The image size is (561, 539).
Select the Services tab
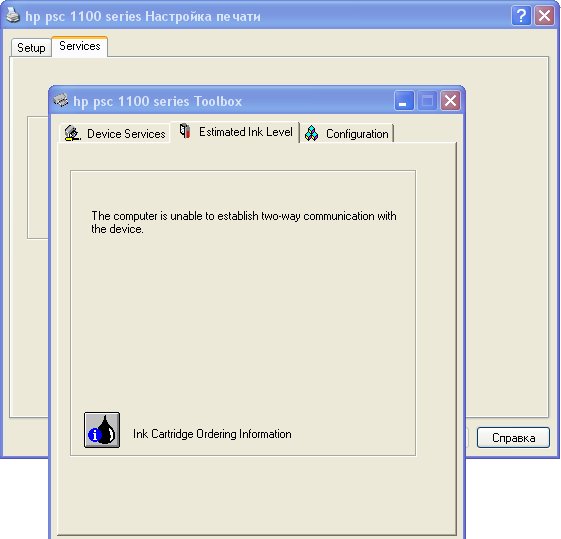point(79,46)
